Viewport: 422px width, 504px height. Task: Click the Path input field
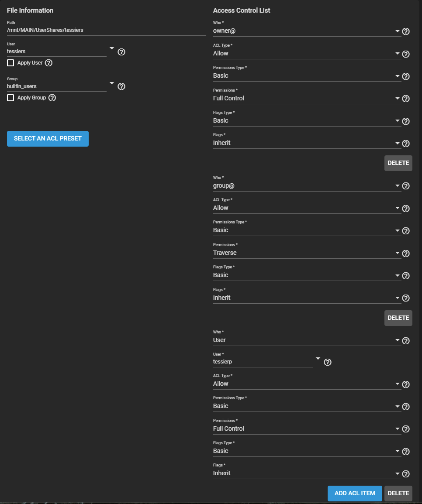tap(106, 31)
